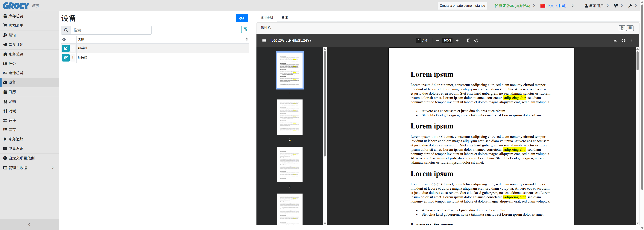Print the PDF document
The width and height of the screenshot is (644, 230).
point(623,40)
